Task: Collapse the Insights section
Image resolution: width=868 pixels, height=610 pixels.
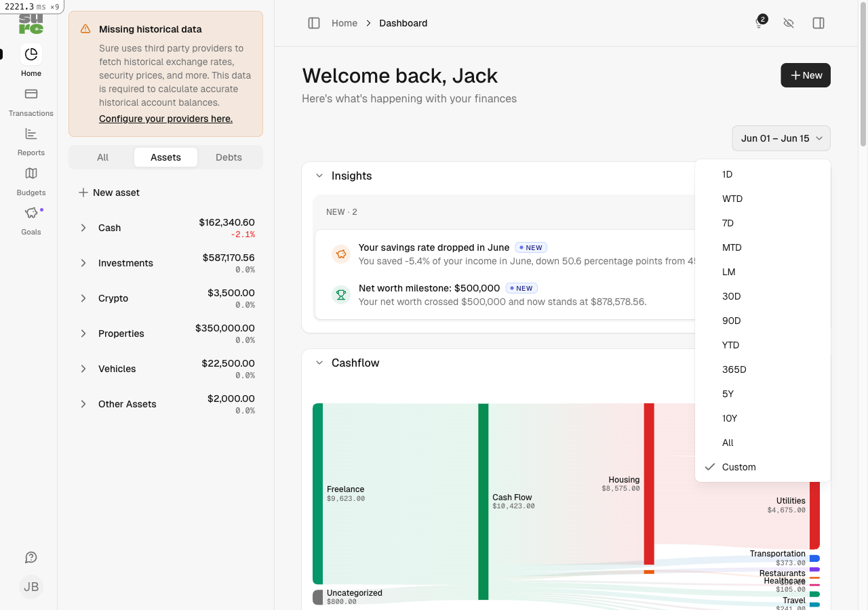Action: 319,176
